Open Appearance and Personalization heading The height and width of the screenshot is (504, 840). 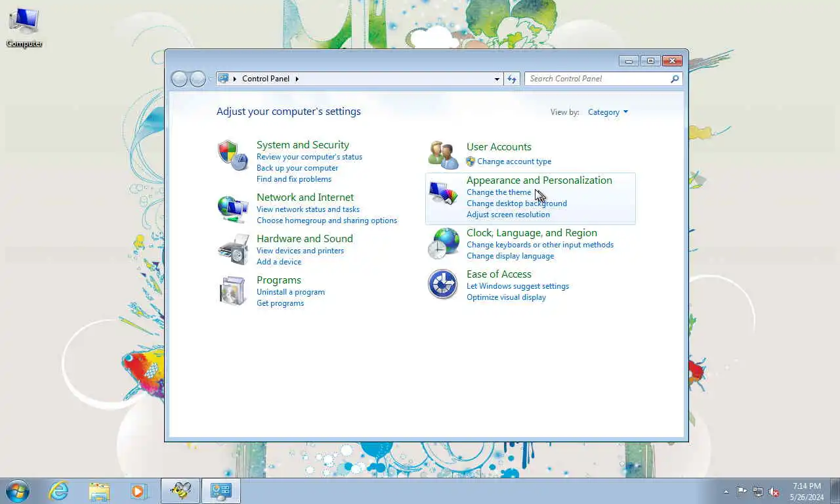pos(539,180)
